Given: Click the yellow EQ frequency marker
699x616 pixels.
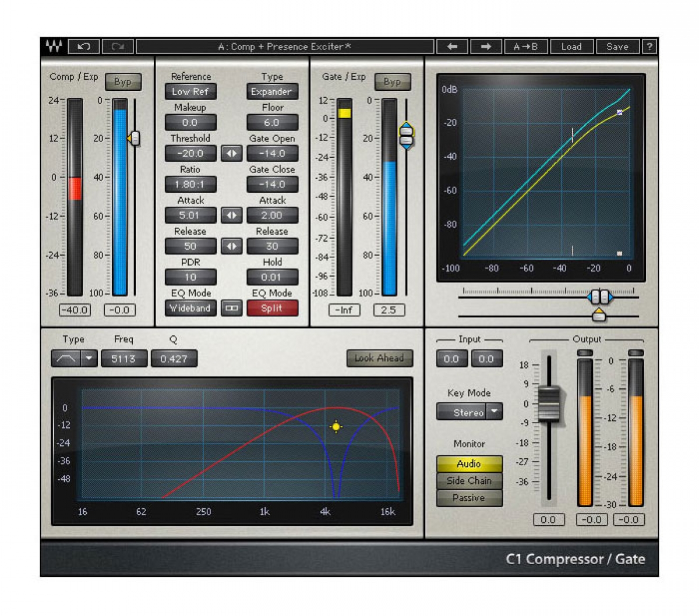Looking at the screenshot, I should (336, 427).
